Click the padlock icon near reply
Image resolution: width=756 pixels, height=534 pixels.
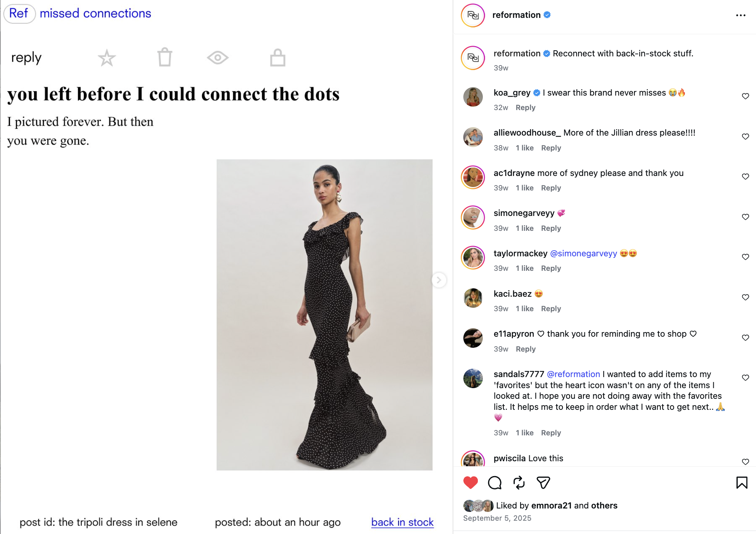coord(278,58)
